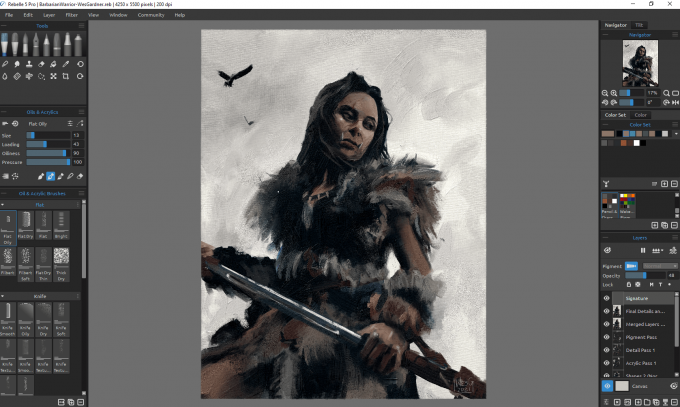The width and height of the screenshot is (680, 407).
Task: Click the brush preset reset icon
Action: [15, 124]
